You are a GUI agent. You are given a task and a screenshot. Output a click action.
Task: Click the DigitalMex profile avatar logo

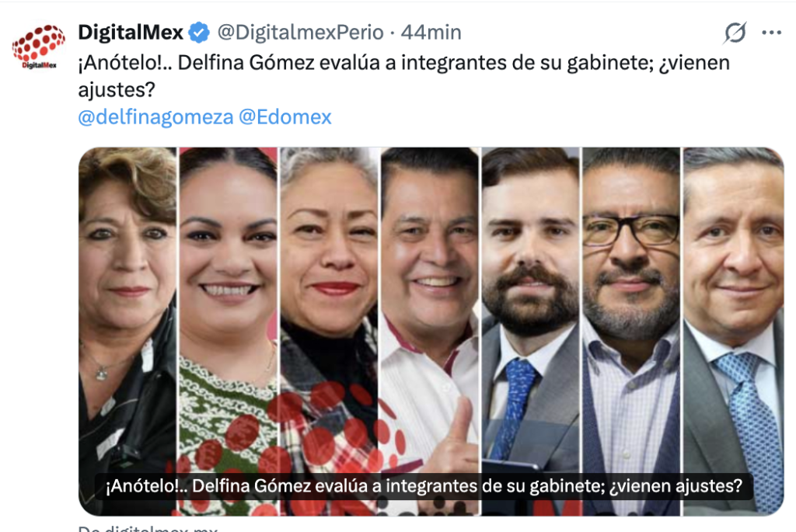pos(39,47)
